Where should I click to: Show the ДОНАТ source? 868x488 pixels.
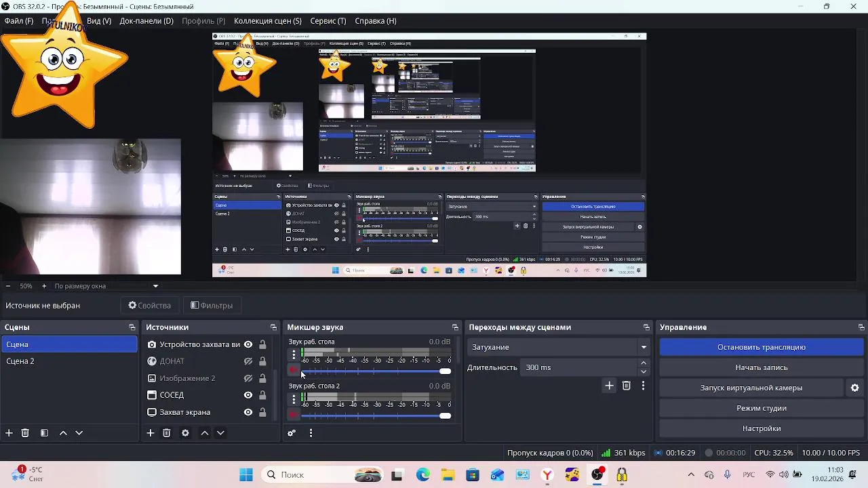tap(248, 361)
